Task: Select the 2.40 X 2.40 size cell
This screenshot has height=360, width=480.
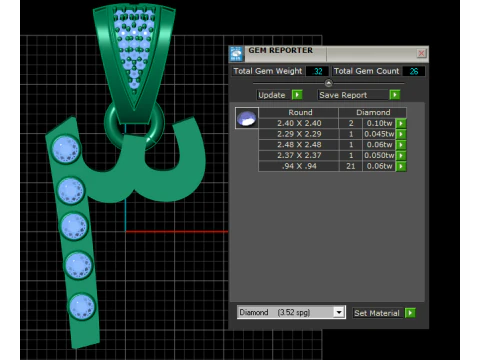Action: (x=299, y=123)
